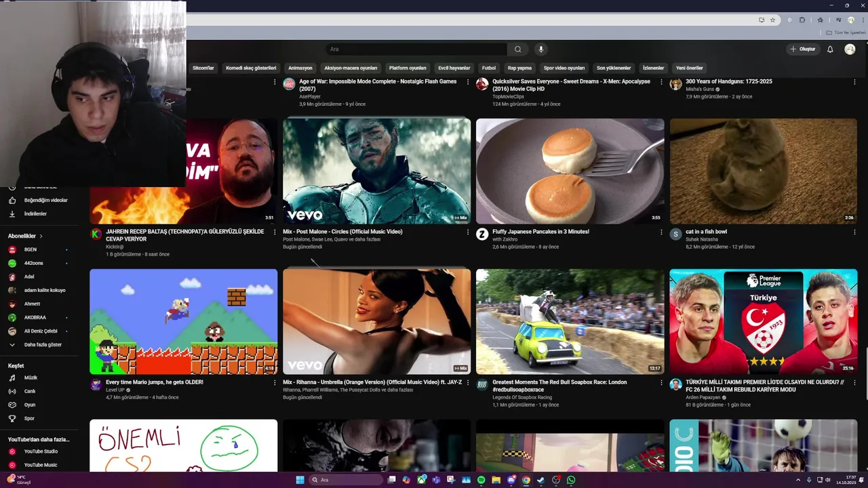
Task: Select the İzlenenler filter chip
Action: (x=653, y=68)
